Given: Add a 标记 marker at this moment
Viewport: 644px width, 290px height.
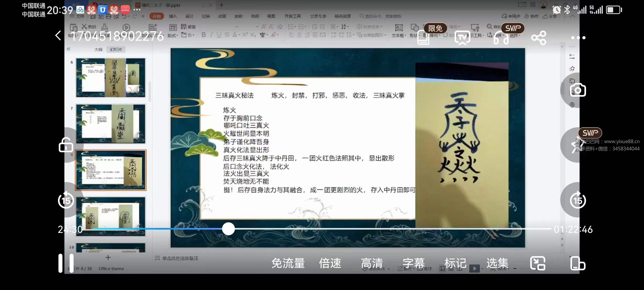Looking at the screenshot, I should [455, 263].
